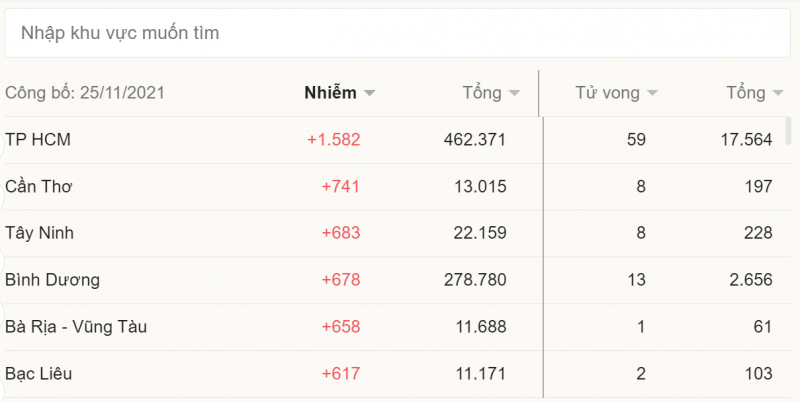This screenshot has height=402, width=800.
Task: Open the TP HCM row
Action: 38,140
